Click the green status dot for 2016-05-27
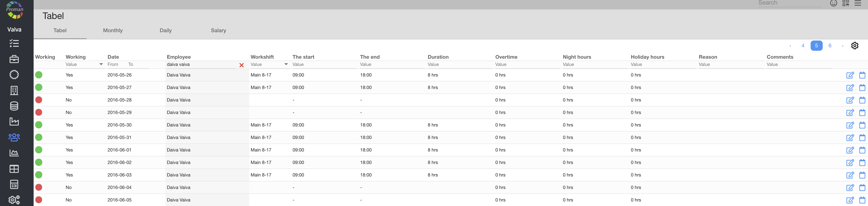This screenshot has width=868, height=206. 39,87
